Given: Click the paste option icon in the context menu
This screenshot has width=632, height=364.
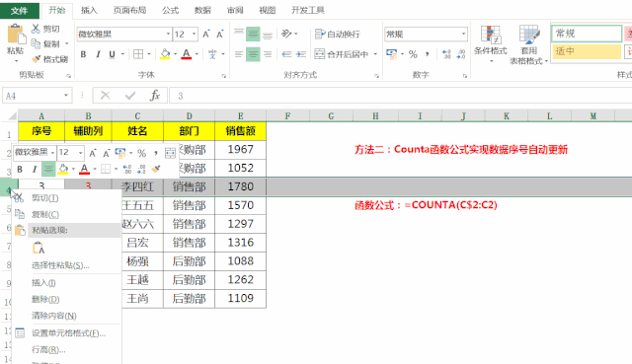Looking at the screenshot, I should point(39,248).
